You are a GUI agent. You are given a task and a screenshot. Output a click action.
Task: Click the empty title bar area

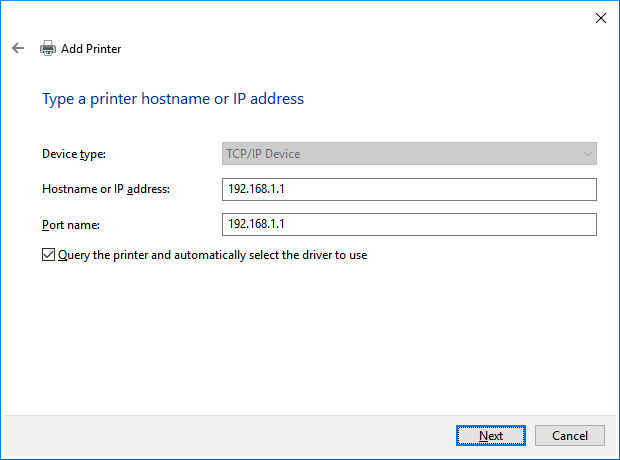[x=300, y=18]
